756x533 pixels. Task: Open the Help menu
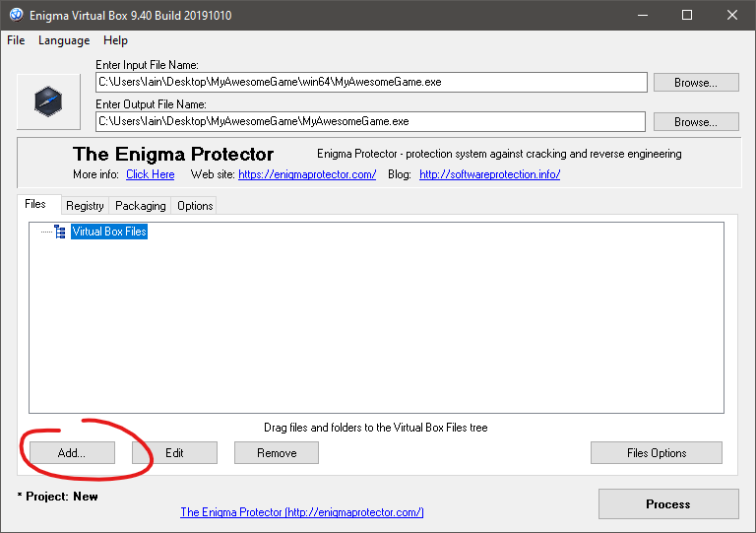tap(115, 40)
